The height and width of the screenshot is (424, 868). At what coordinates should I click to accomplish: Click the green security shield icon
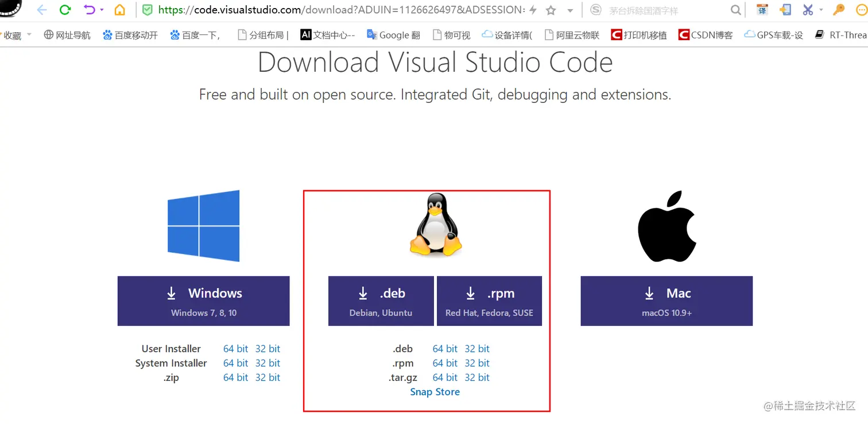click(x=148, y=10)
